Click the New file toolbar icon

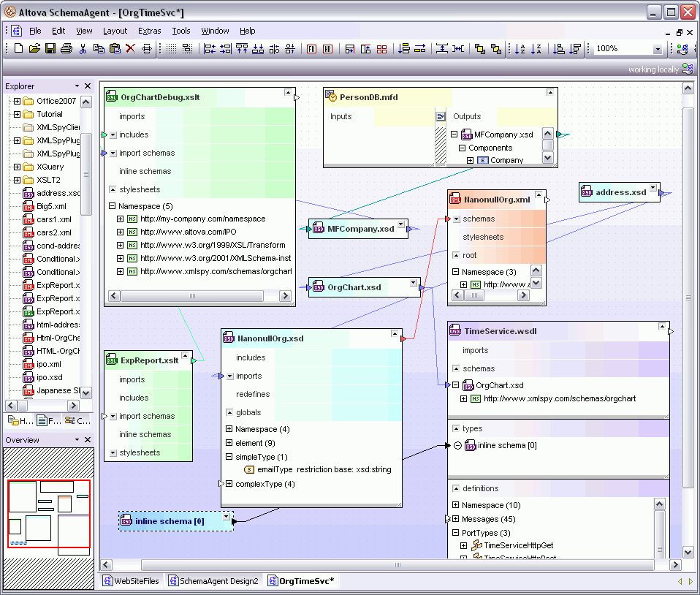[x=19, y=49]
